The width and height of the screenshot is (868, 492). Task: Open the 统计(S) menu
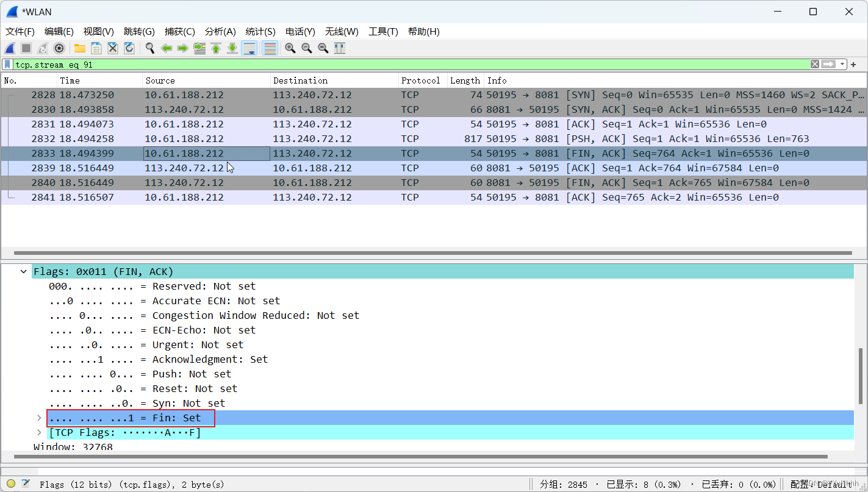(260, 32)
